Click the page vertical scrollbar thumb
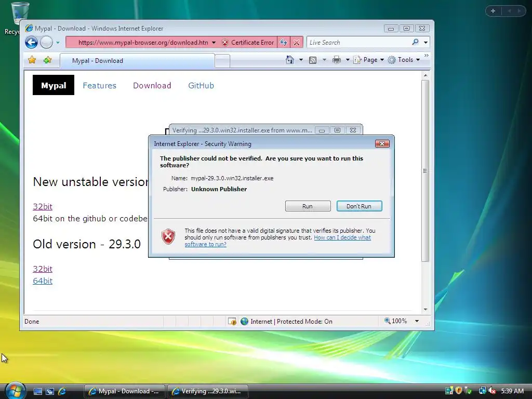This screenshot has height=399, width=532. (x=425, y=170)
